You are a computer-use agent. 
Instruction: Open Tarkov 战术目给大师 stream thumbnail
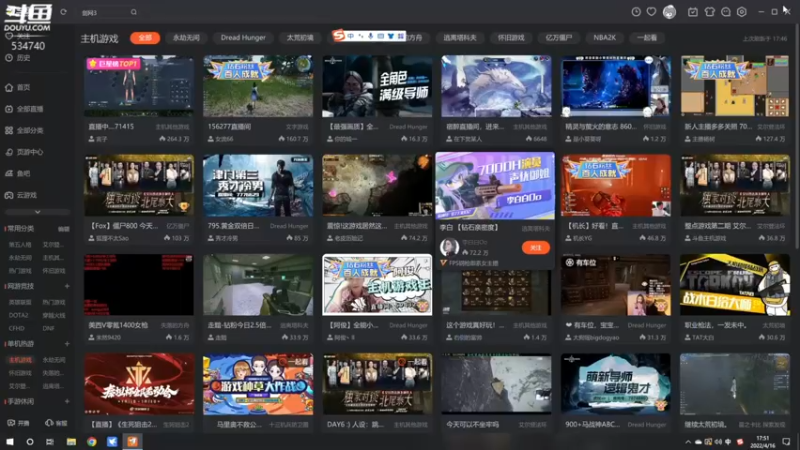point(735,285)
